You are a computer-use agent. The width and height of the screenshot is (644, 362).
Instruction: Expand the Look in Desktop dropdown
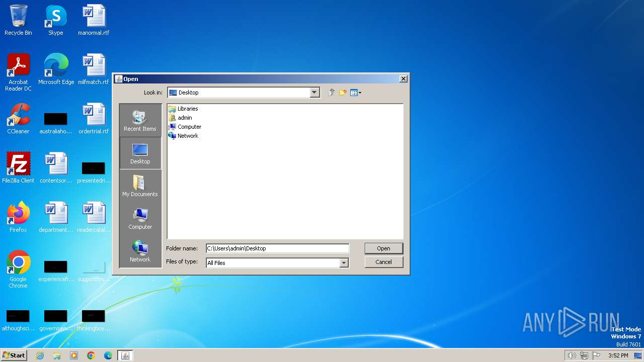(314, 93)
